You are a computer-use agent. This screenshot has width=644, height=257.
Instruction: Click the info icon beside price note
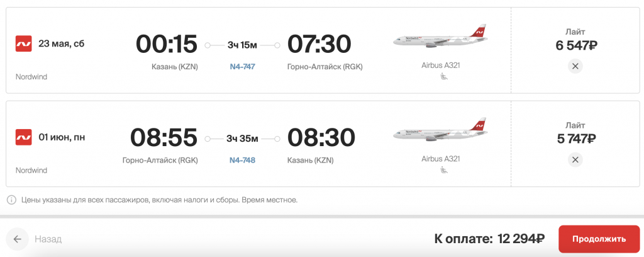[x=11, y=200]
